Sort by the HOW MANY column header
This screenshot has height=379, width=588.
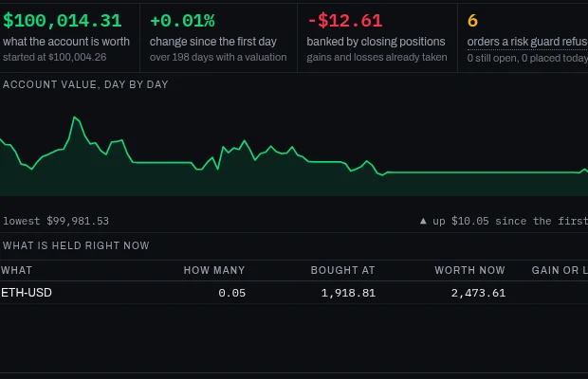coord(214,270)
